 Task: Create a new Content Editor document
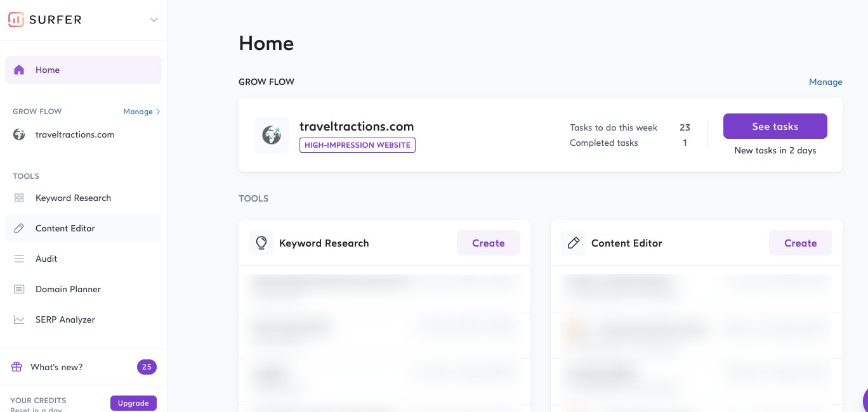pos(801,243)
